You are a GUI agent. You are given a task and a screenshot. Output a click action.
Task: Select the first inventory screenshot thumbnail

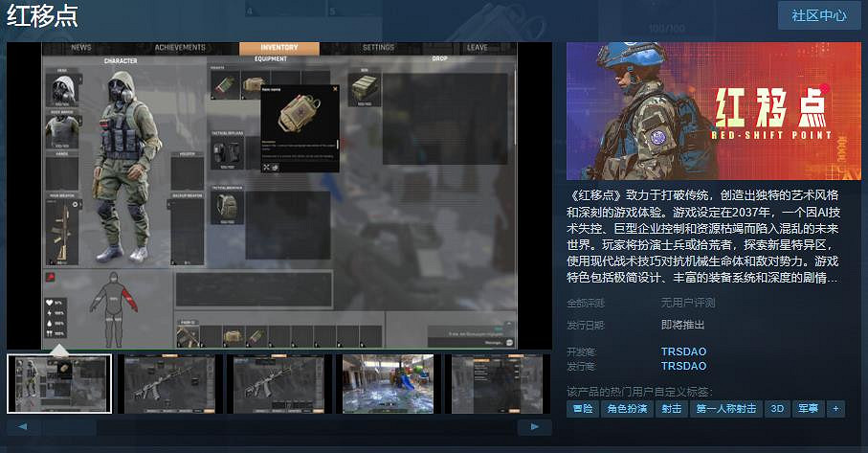click(59, 383)
